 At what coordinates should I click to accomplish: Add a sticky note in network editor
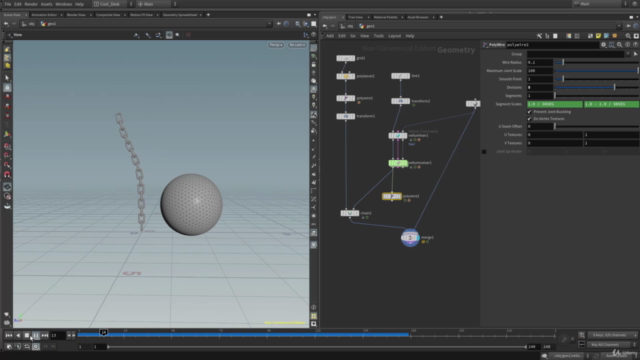pyautogui.click(x=598, y=36)
